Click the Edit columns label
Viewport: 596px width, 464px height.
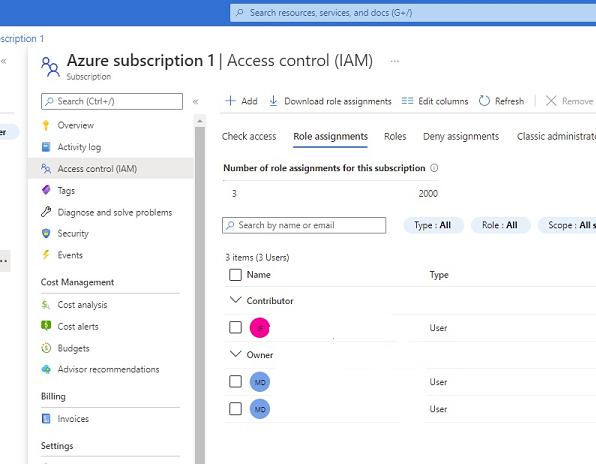(x=443, y=101)
